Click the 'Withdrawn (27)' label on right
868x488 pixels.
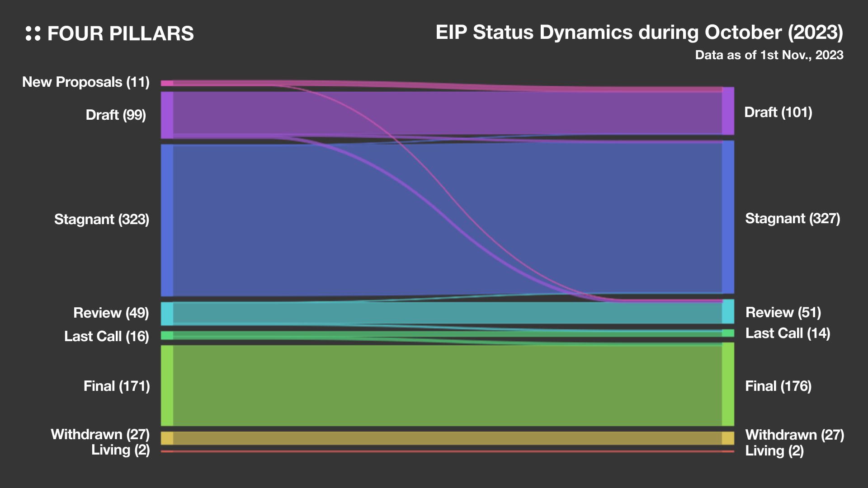point(794,435)
